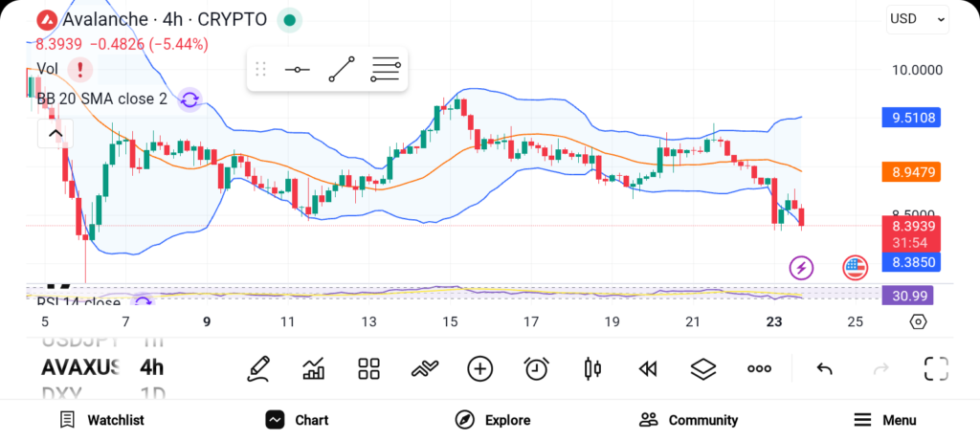Open the layout grid icon
Screen dimensions: 980x441
click(369, 368)
